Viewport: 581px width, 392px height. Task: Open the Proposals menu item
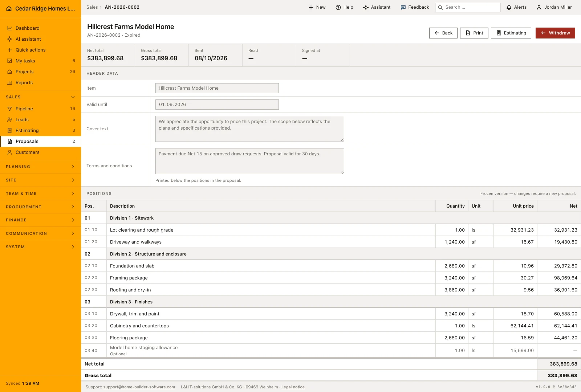pyautogui.click(x=41, y=142)
